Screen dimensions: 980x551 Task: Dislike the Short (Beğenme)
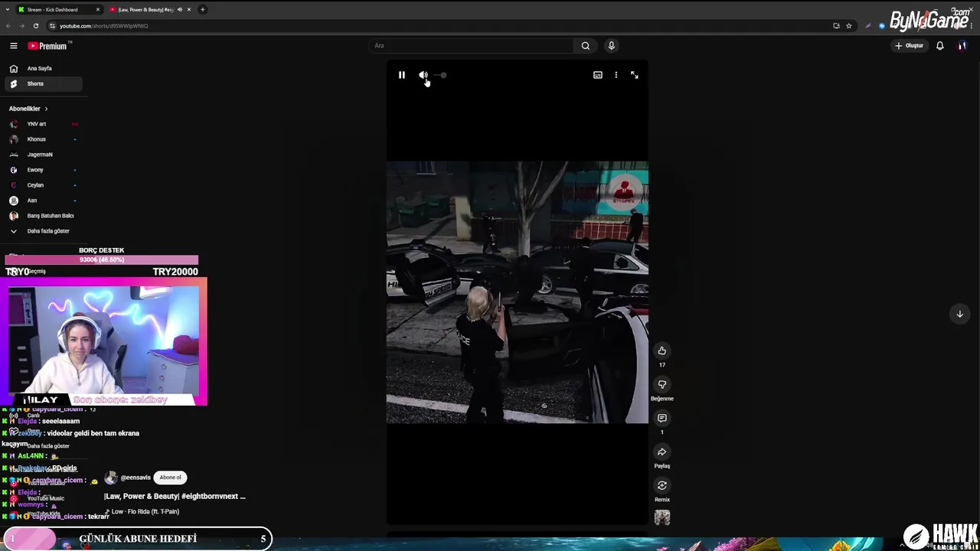tap(662, 384)
